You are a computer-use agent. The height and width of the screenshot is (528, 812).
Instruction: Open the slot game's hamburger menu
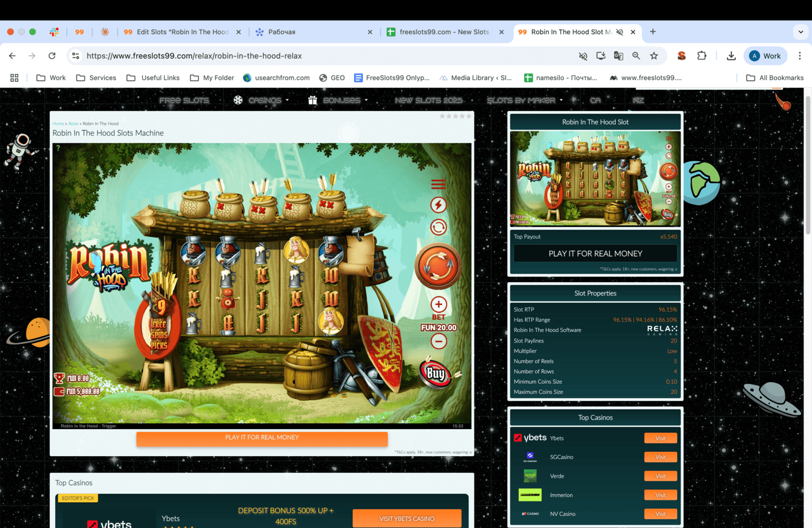pyautogui.click(x=438, y=184)
